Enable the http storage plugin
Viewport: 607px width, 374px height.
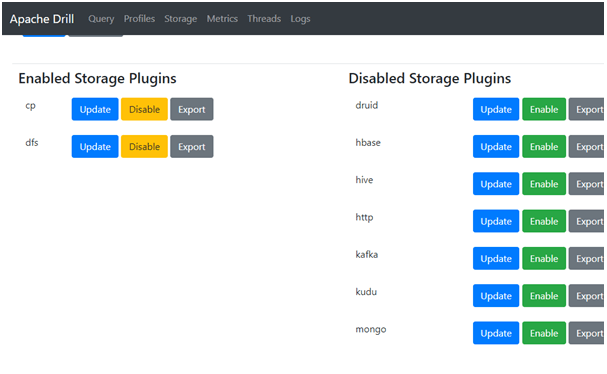[x=544, y=221]
